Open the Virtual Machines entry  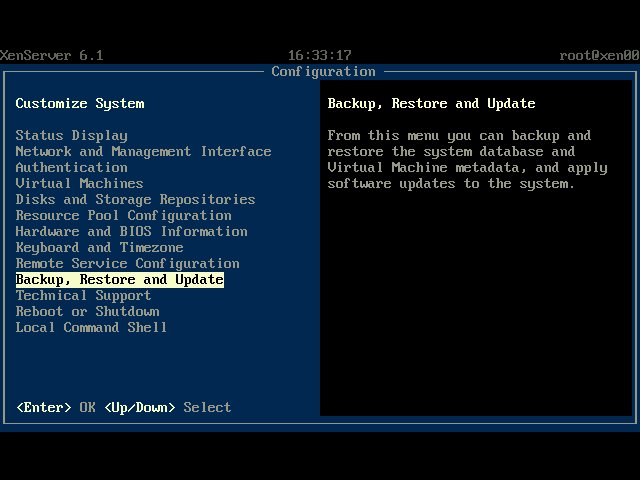point(79,183)
